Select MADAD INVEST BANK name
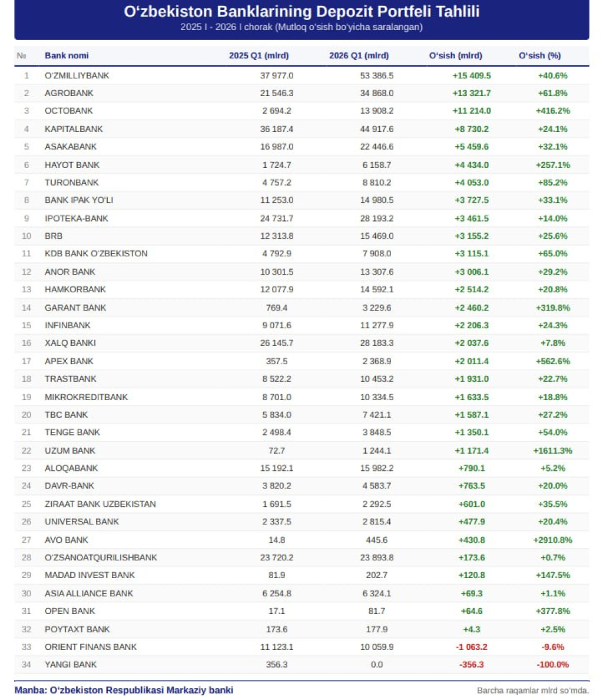603x700 pixels. pyautogui.click(x=90, y=575)
